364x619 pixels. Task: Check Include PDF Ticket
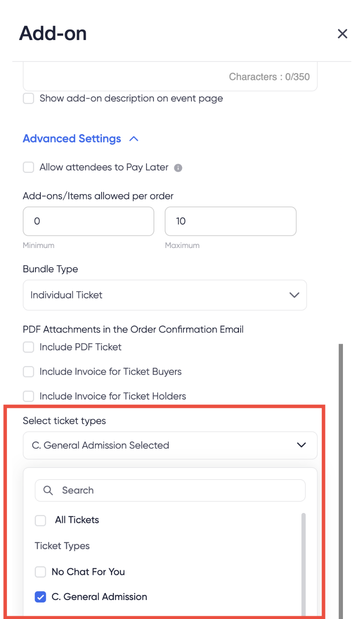pyautogui.click(x=28, y=347)
